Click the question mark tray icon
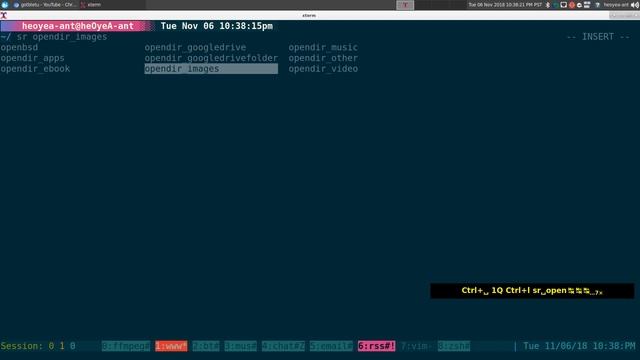This screenshot has width=640, height=360. pos(597,5)
